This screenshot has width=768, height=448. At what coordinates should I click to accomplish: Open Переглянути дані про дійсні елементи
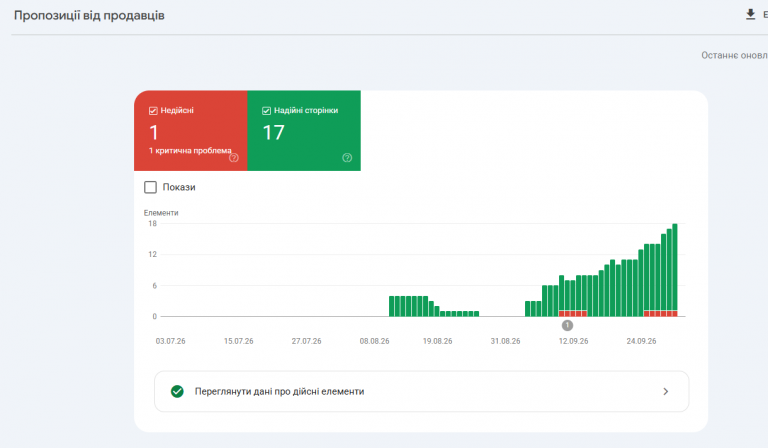click(421, 391)
